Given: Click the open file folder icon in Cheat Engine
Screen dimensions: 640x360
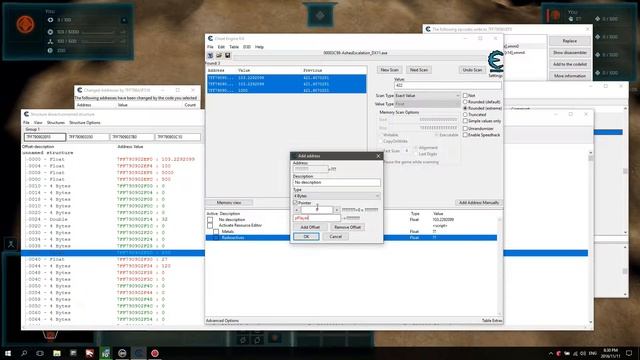Looking at the screenshot, I should [219, 56].
